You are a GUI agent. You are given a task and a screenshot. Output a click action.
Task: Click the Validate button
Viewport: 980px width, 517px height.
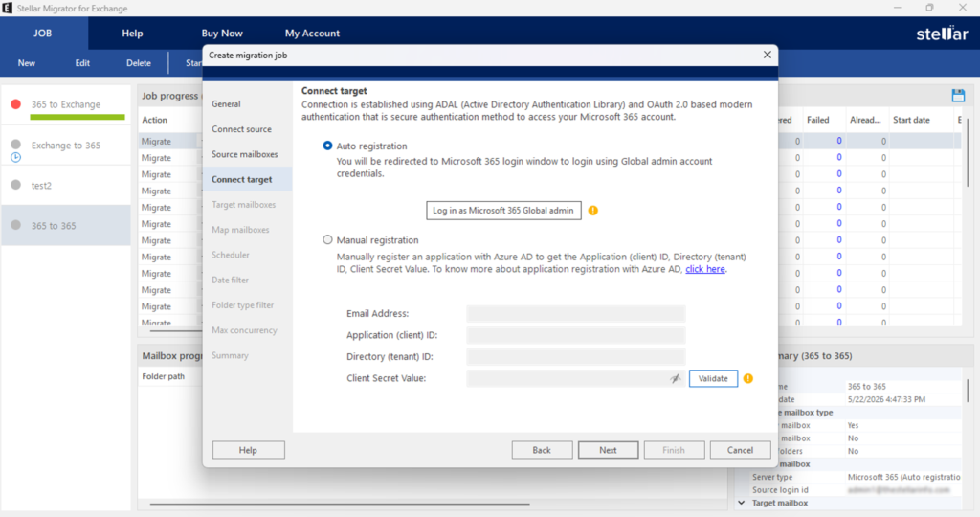coord(713,378)
